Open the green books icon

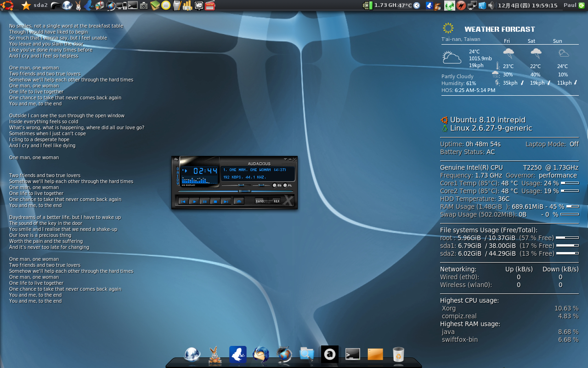click(155, 6)
